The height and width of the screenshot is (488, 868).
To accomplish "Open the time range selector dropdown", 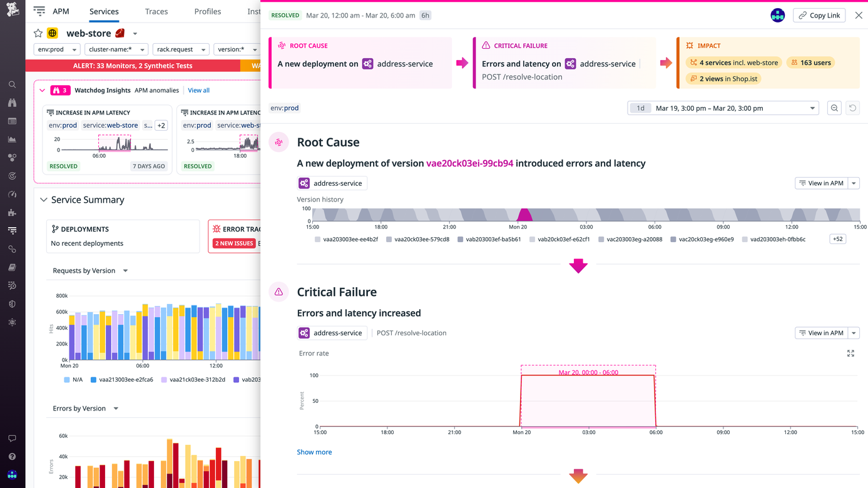I will (723, 108).
